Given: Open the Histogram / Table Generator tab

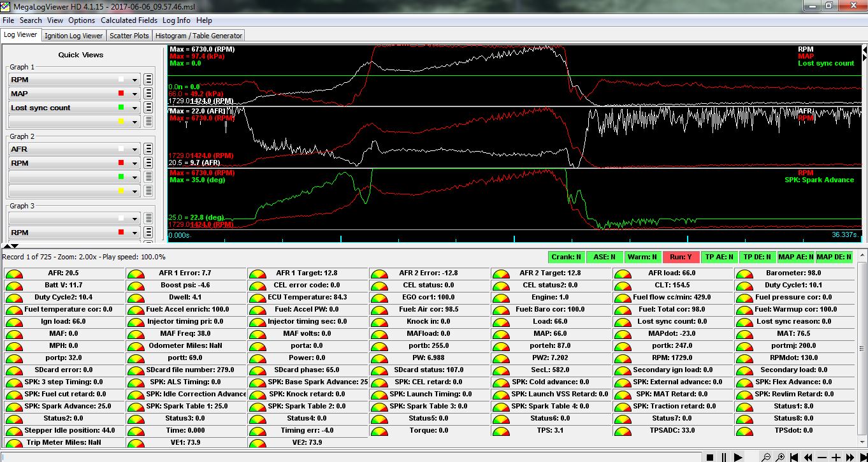Looking at the screenshot, I should (199, 36).
